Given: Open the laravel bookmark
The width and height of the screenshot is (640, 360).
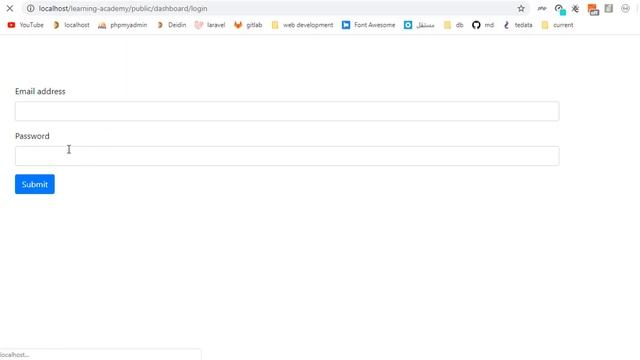Looking at the screenshot, I should coord(210,25).
